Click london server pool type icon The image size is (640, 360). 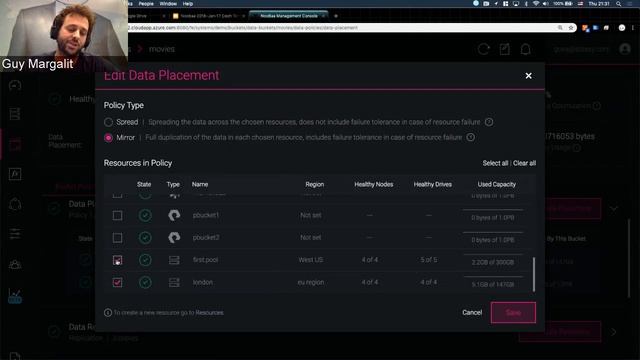tap(174, 282)
